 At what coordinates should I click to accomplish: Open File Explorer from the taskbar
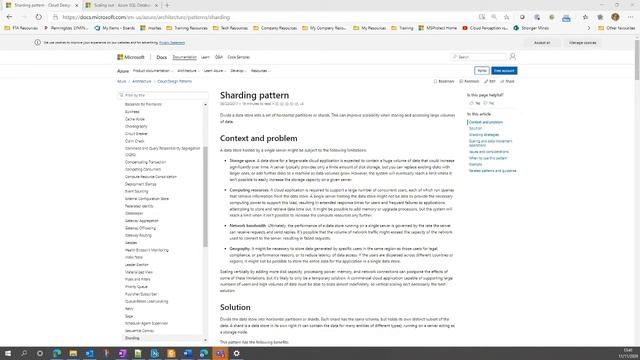tap(73, 353)
